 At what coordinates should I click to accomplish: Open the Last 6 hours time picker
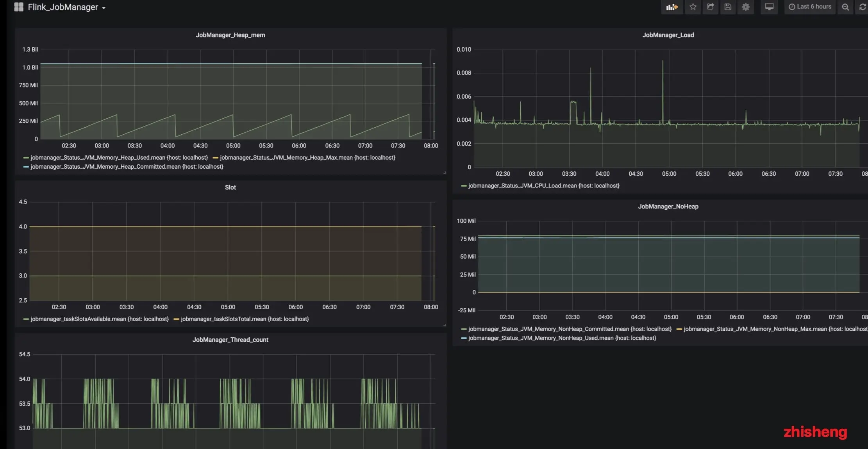coord(810,7)
